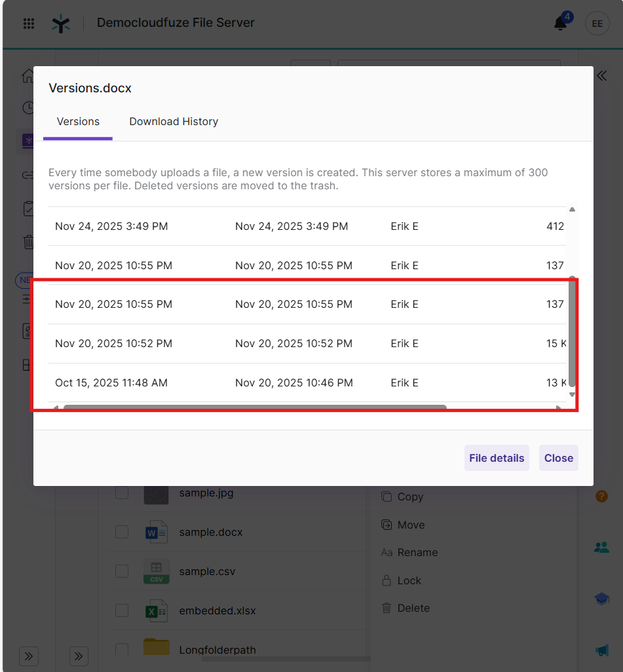Open the Home icon in the sidebar
Screen dimensions: 623x672
coord(29,75)
